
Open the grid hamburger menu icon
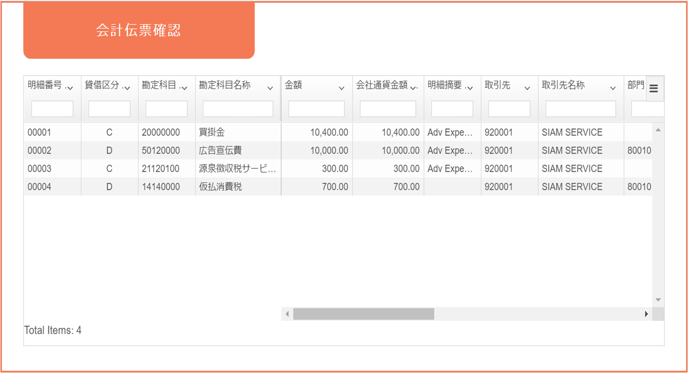click(x=654, y=89)
